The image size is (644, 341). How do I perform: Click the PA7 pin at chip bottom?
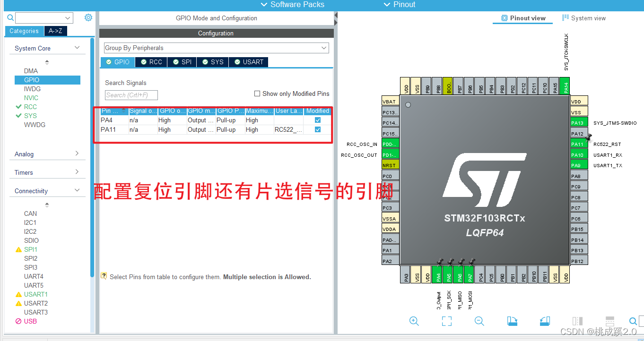coord(470,275)
